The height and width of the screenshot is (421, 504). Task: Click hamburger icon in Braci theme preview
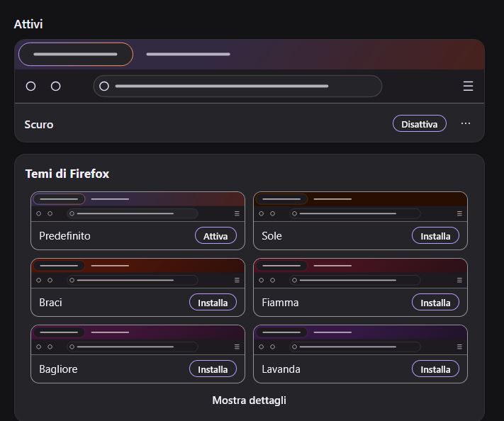[x=237, y=280]
